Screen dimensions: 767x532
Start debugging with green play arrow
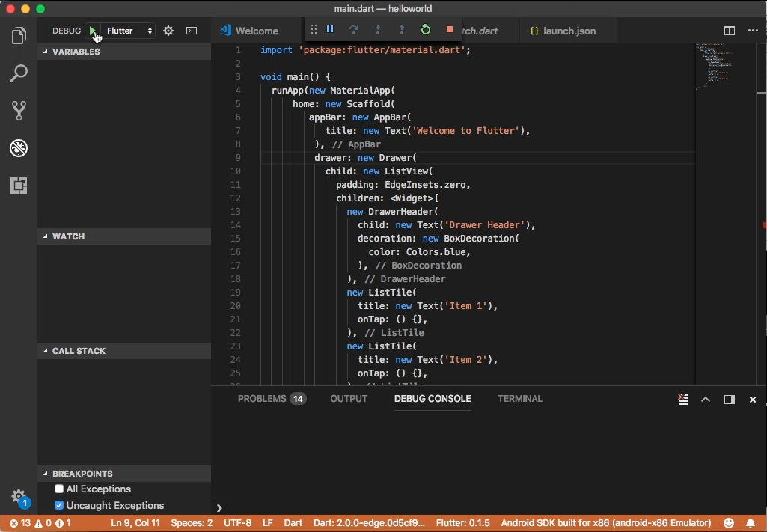(93, 31)
